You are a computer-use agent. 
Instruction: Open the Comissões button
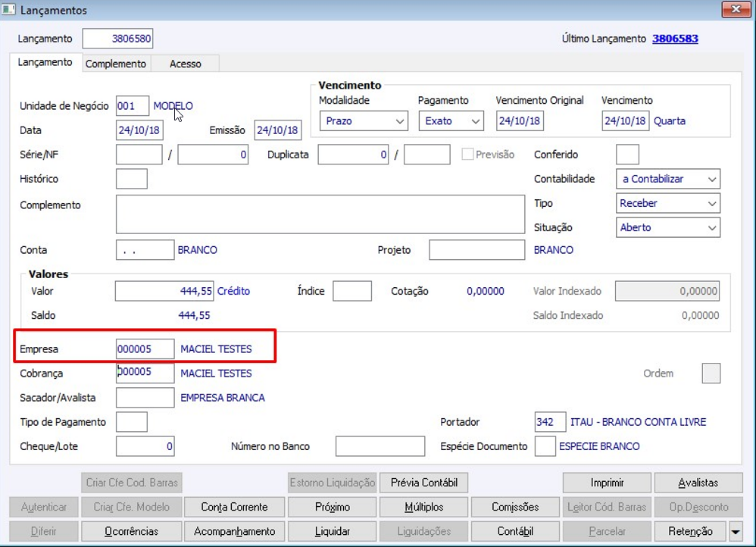point(515,508)
